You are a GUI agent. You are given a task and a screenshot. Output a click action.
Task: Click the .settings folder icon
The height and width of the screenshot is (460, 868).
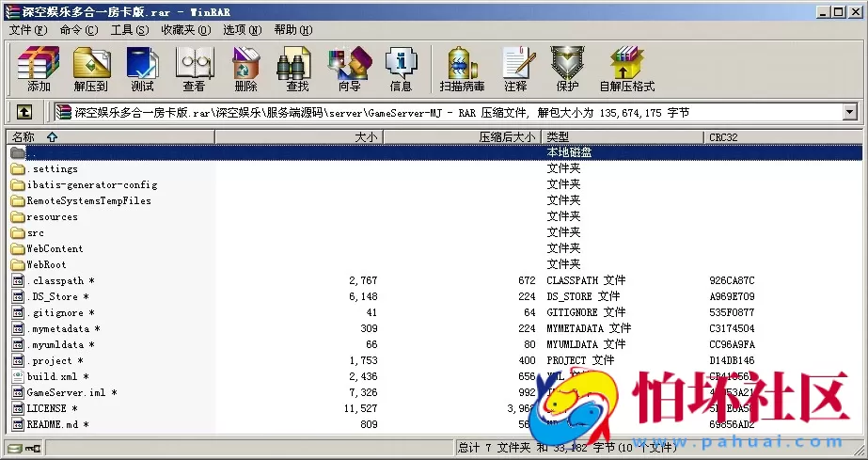(x=18, y=168)
